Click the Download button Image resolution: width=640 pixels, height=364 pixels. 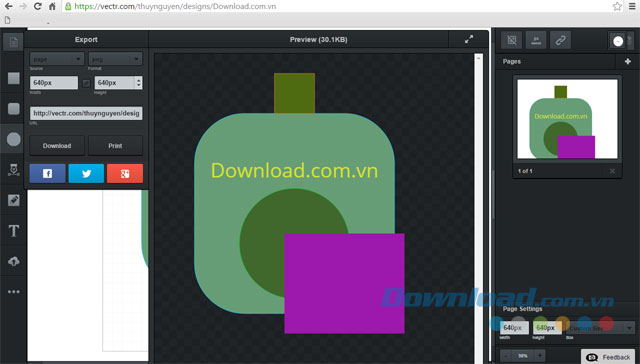pyautogui.click(x=57, y=146)
